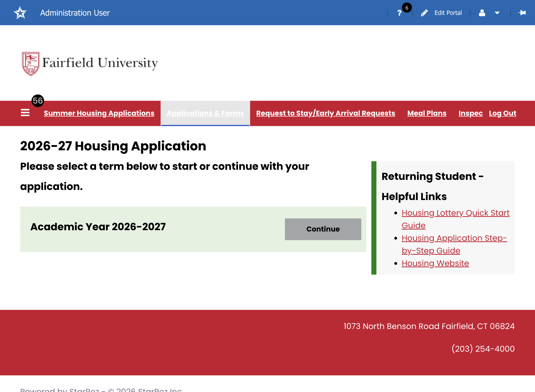Click the Log Out link

coord(503,113)
